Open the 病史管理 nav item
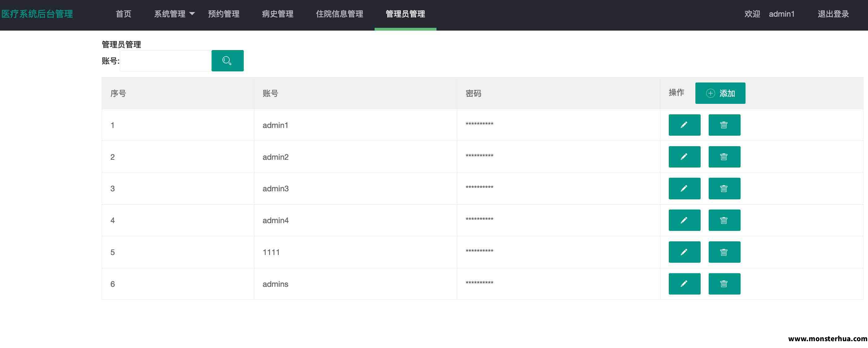The width and height of the screenshot is (868, 348). pos(278,14)
